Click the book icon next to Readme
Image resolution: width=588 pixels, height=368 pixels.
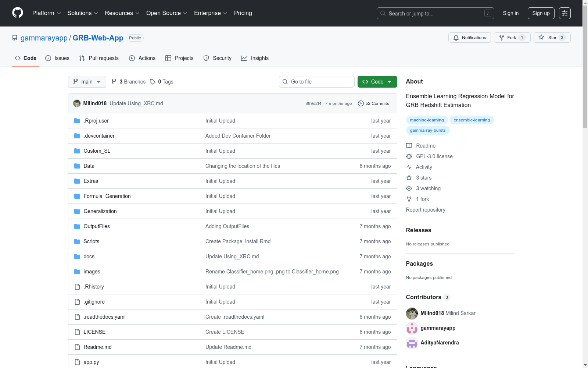click(x=409, y=146)
